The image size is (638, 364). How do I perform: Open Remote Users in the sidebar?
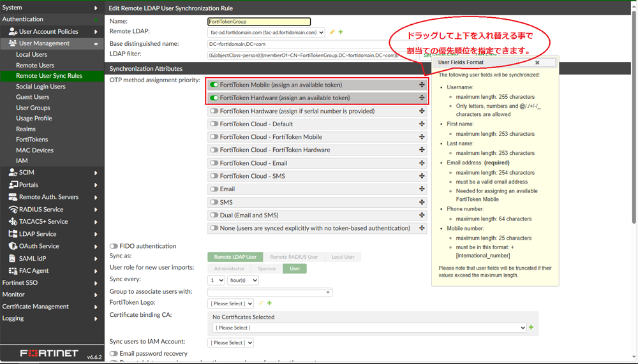[35, 65]
